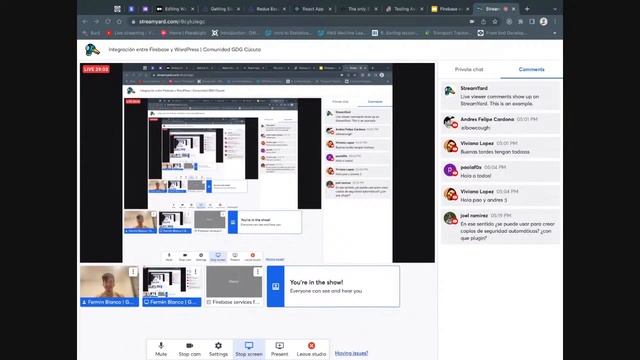Switch to the Private chat tab
This screenshot has height=360, width=640.
pos(469,69)
